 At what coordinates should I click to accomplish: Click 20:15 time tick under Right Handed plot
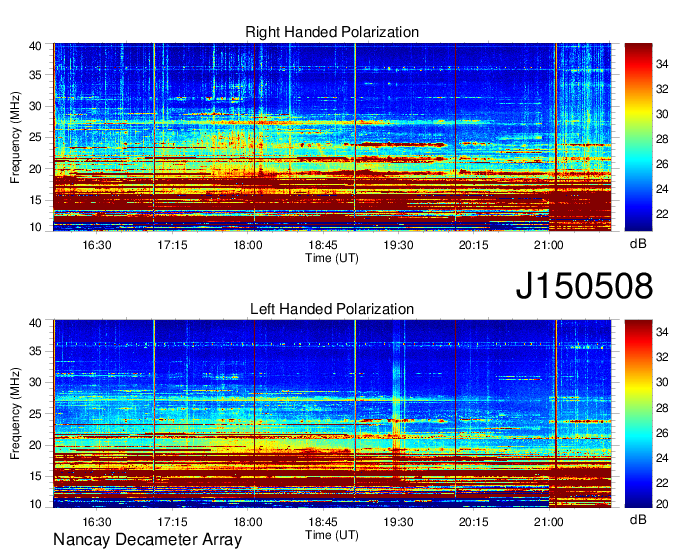click(474, 245)
